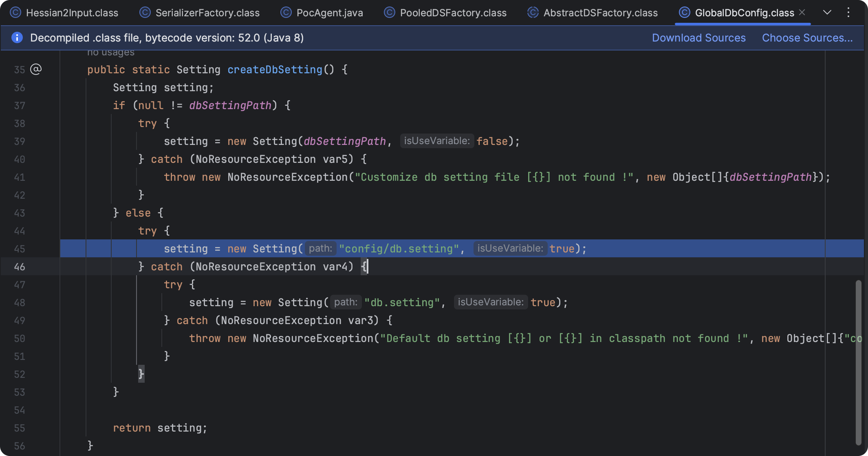Click the isUseVariable hint on line 39
Viewport: 868px width, 456px height.
[437, 141]
